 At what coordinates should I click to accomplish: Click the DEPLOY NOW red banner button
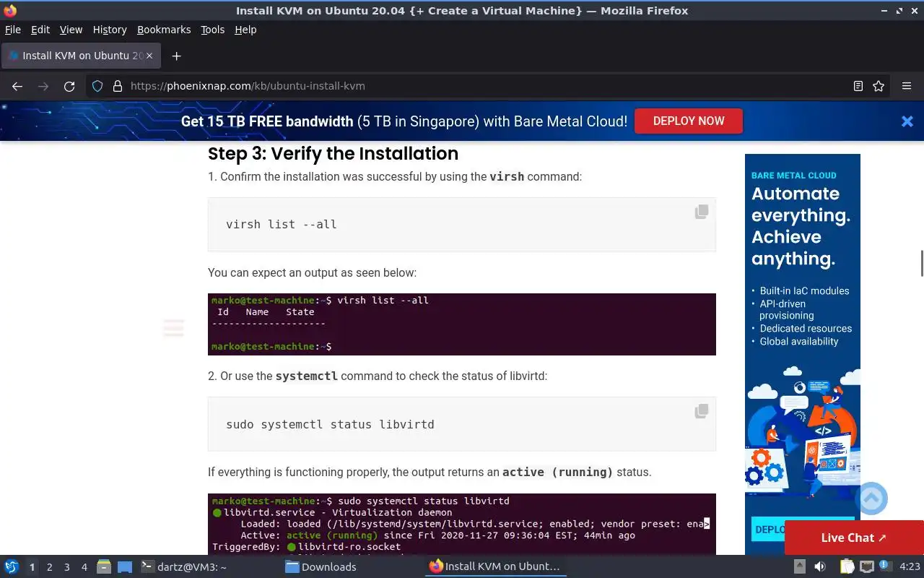pyautogui.click(x=689, y=121)
